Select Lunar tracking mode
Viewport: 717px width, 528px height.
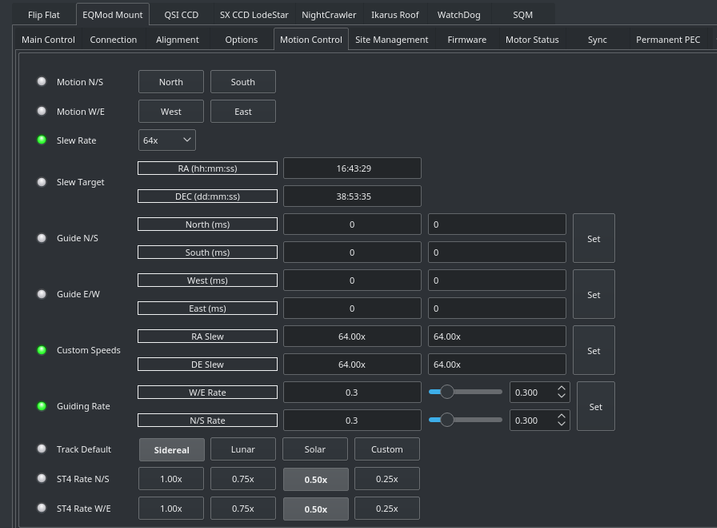click(243, 450)
